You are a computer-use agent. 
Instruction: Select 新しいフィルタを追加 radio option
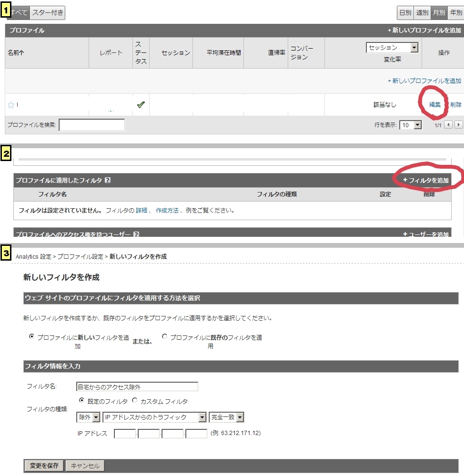point(32,336)
